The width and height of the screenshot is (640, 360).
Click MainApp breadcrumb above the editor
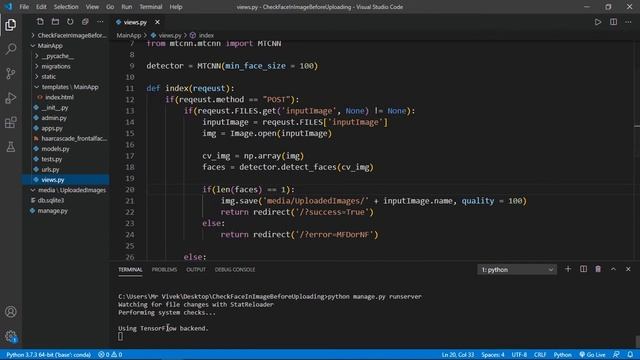(129, 36)
